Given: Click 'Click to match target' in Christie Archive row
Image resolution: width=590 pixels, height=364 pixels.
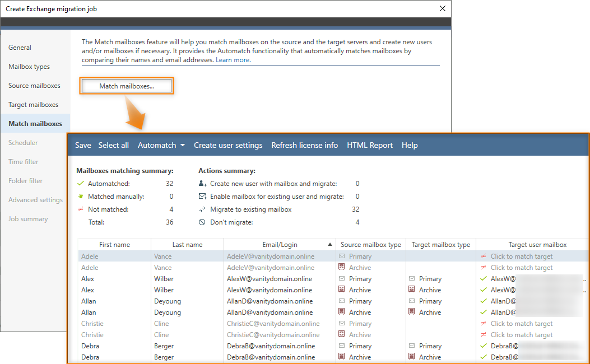Looking at the screenshot, I should coord(522,335).
